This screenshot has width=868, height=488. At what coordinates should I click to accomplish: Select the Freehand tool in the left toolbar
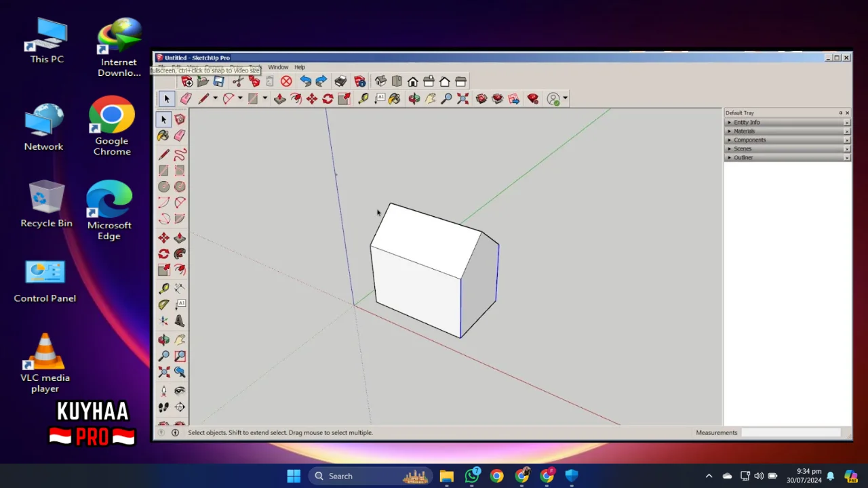click(x=180, y=155)
